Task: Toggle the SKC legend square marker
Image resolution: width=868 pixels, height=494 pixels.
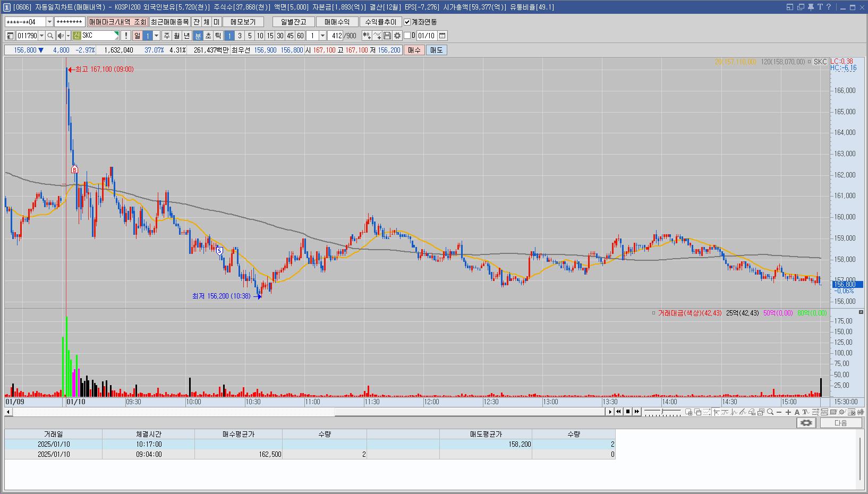Action: point(809,62)
